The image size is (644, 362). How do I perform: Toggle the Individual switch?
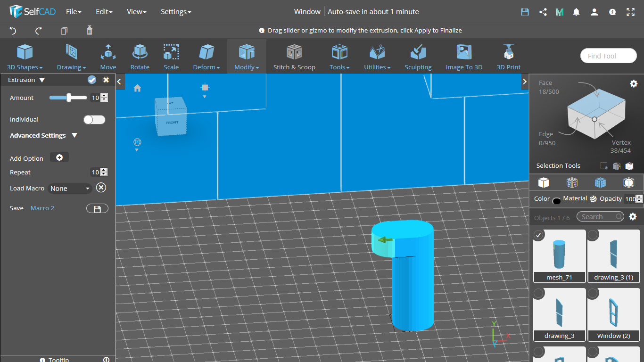[x=94, y=120]
